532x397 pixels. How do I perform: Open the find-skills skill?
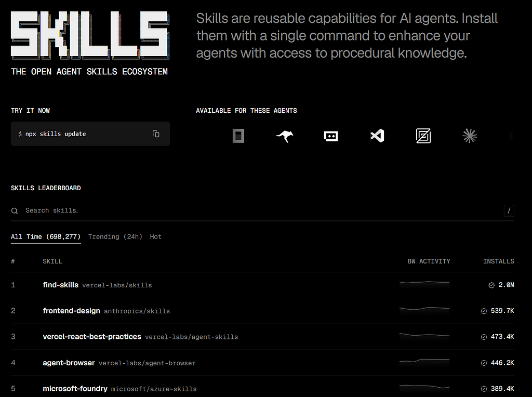[x=60, y=285]
